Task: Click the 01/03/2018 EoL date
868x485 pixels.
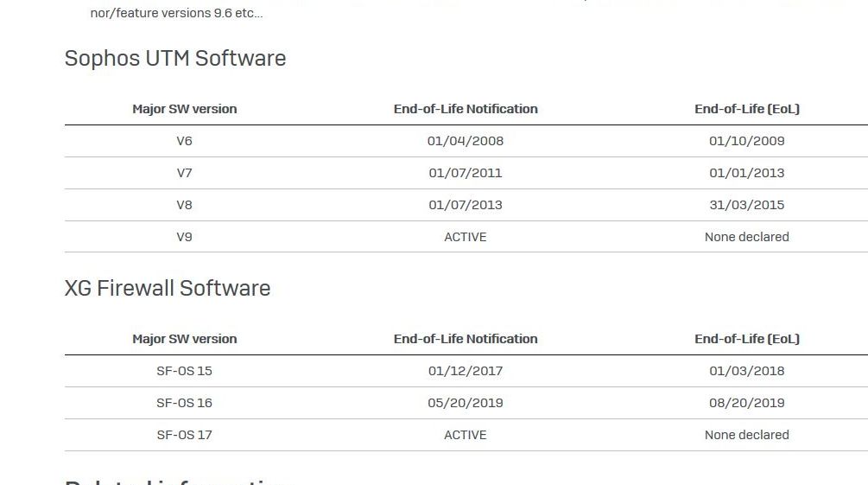Action: (747, 371)
